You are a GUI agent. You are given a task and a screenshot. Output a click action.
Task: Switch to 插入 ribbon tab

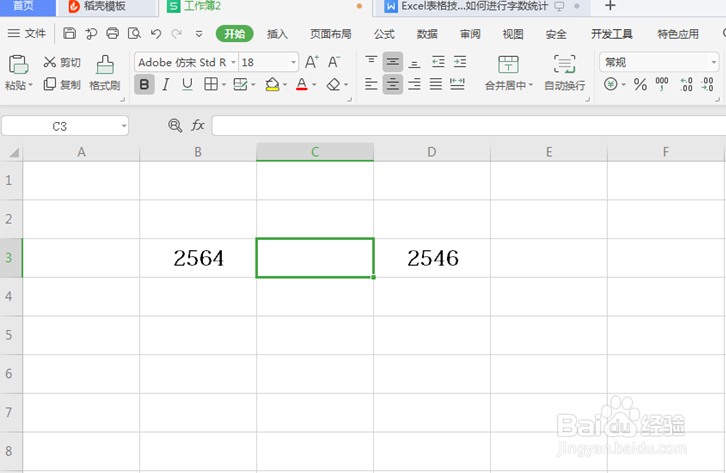click(277, 34)
